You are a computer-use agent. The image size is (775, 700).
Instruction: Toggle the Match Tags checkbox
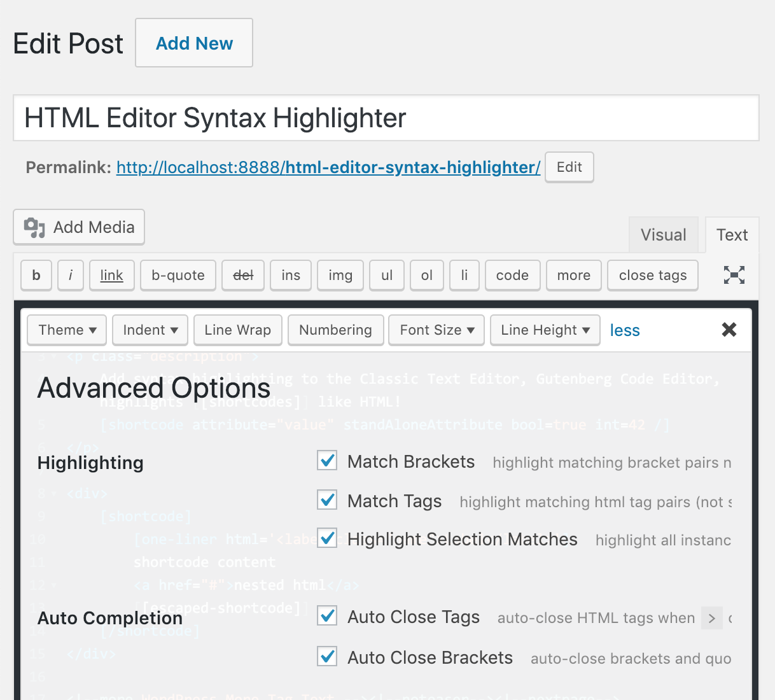(x=327, y=500)
